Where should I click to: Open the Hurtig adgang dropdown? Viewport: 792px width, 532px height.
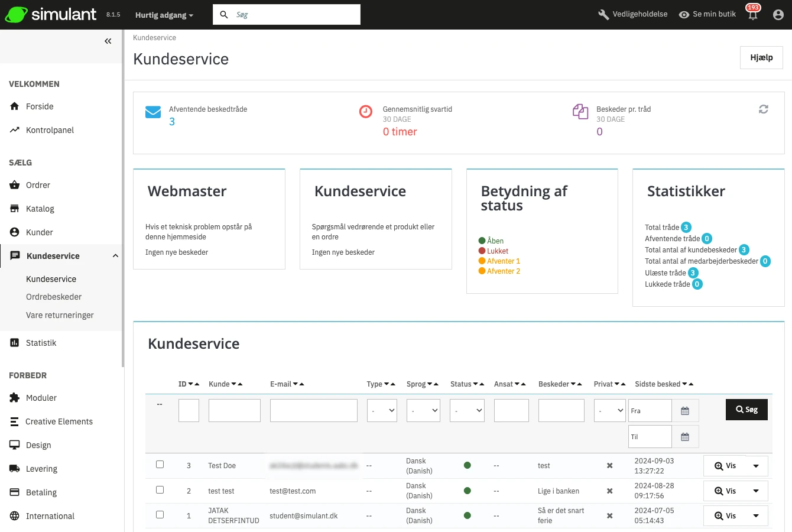pyautogui.click(x=164, y=15)
